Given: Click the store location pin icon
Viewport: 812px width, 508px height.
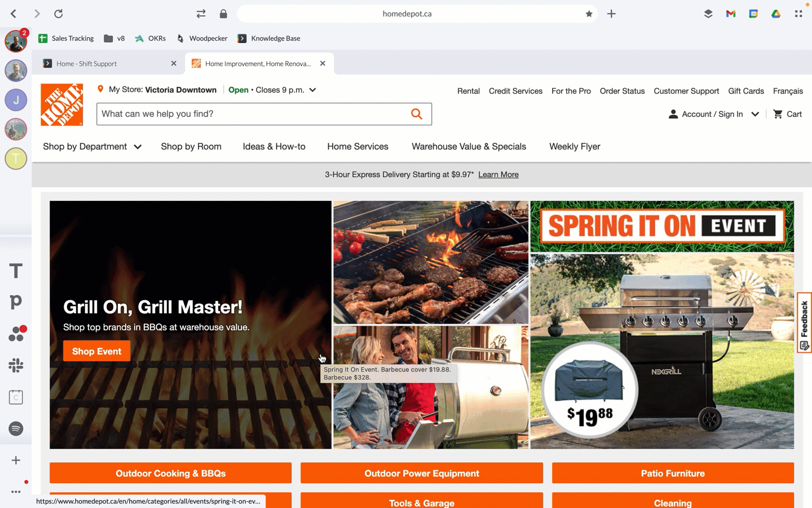Looking at the screenshot, I should (100, 89).
